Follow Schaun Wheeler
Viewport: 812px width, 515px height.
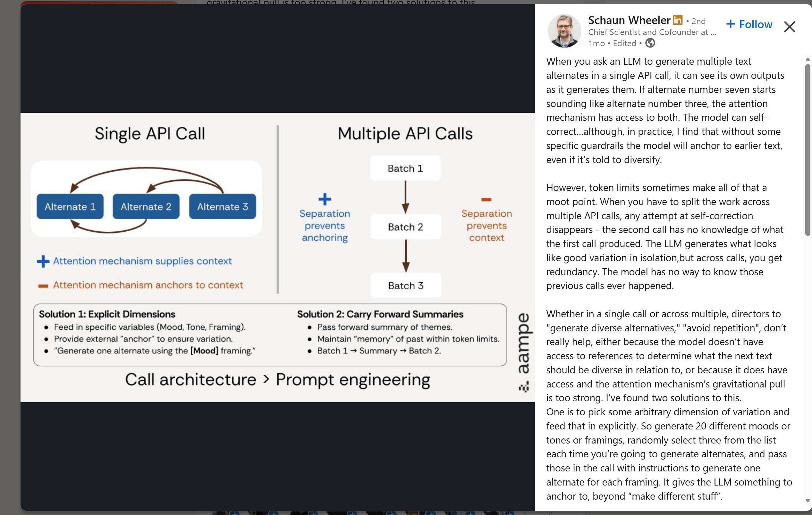point(749,24)
